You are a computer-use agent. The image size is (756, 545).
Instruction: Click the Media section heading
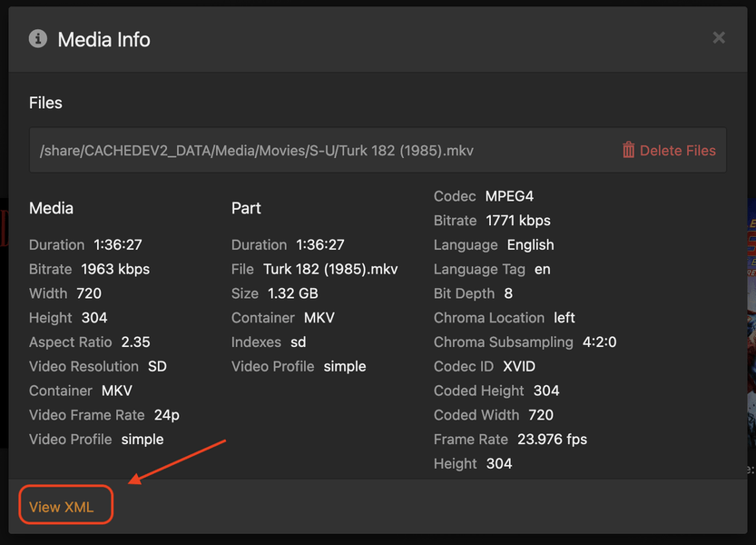pyautogui.click(x=51, y=208)
